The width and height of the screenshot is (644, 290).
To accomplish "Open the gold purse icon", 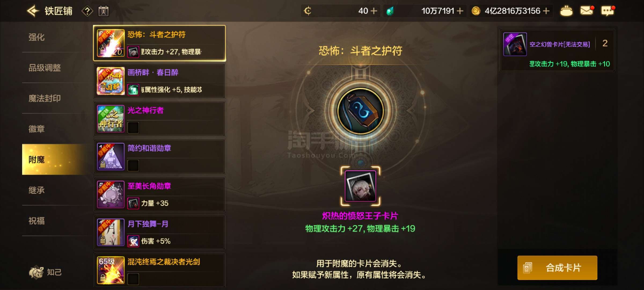I will (566, 11).
